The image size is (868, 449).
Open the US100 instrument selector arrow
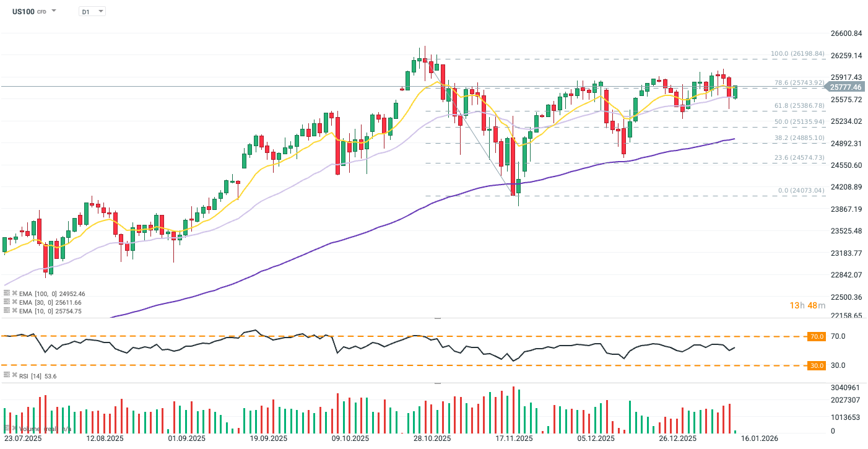pyautogui.click(x=54, y=11)
